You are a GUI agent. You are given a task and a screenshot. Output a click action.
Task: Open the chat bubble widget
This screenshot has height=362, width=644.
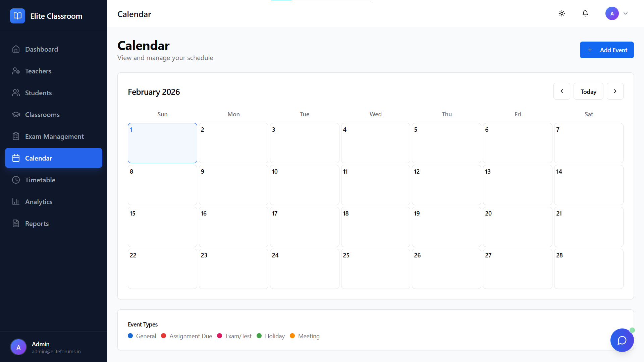622,340
